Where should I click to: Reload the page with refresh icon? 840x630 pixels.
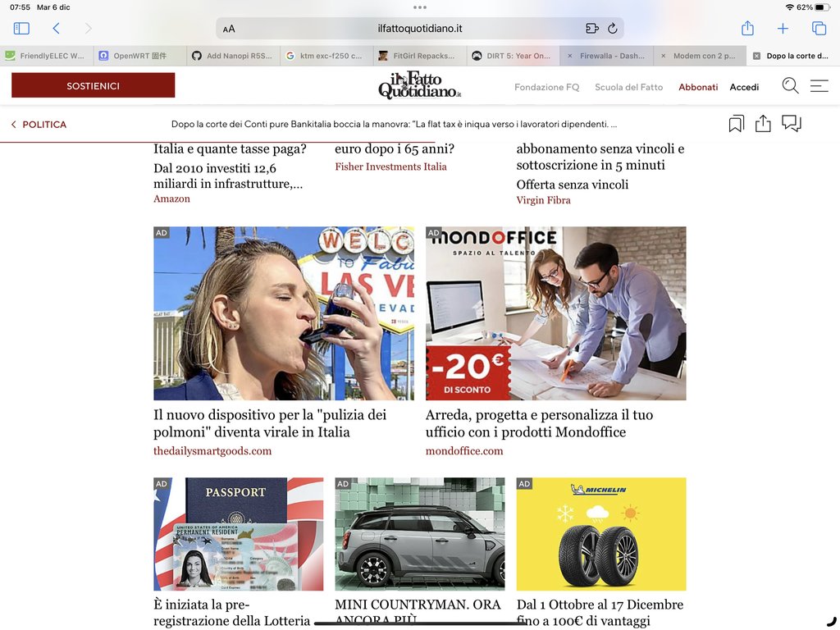[613, 29]
